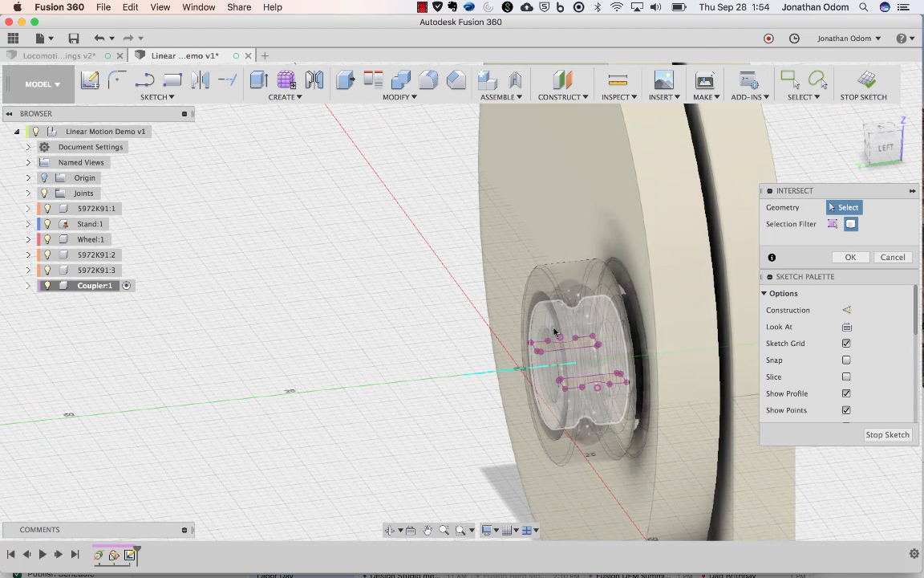This screenshot has height=578, width=924.
Task: Click Cancel in the Intersect dialog
Action: coord(892,258)
